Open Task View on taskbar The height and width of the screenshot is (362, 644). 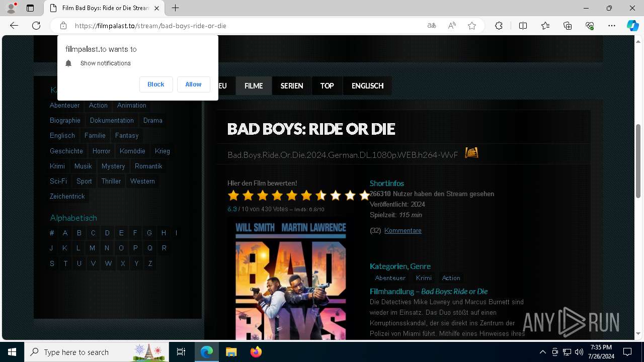(181, 352)
